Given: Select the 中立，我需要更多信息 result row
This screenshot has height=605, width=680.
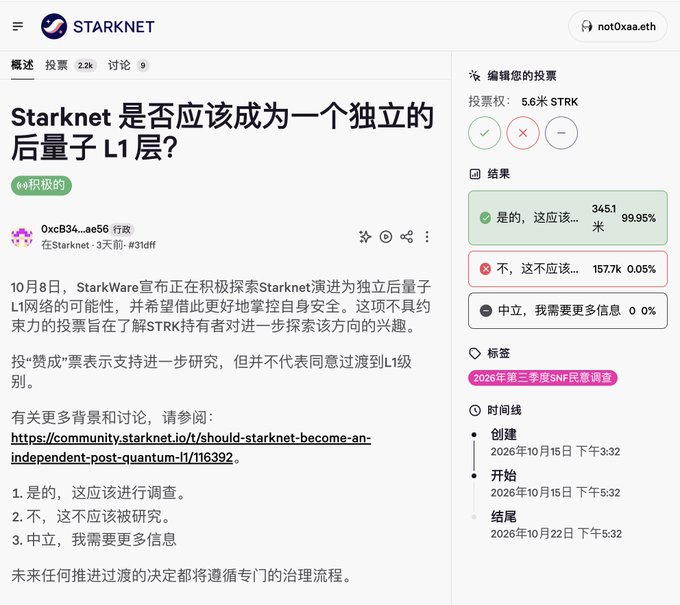Looking at the screenshot, I should (568, 311).
